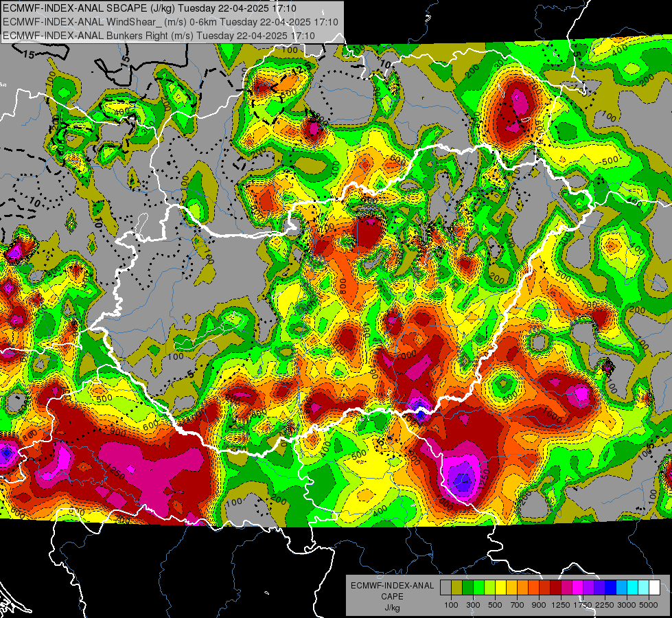
Task: Pick the yellow-green lime legend swatch
Action: [x=490, y=588]
